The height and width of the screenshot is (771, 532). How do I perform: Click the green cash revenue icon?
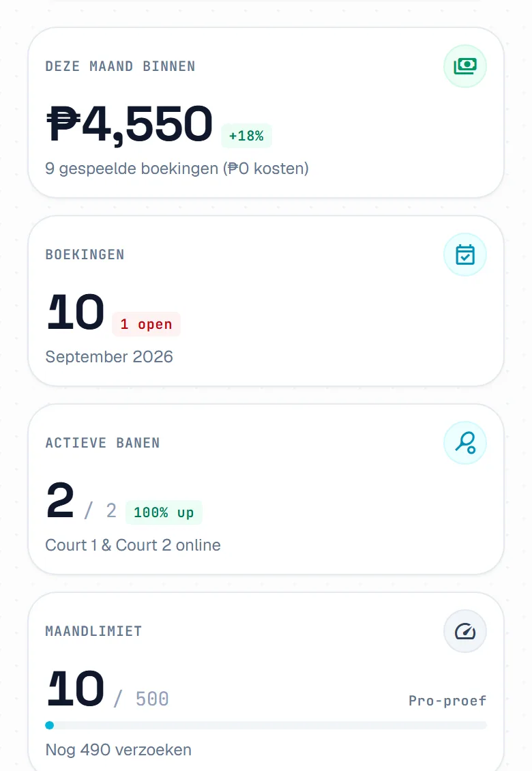coord(464,66)
